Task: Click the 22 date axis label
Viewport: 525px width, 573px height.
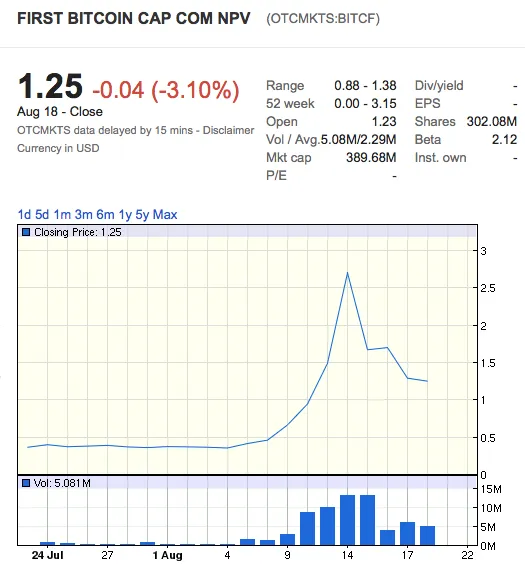Action: (467, 555)
